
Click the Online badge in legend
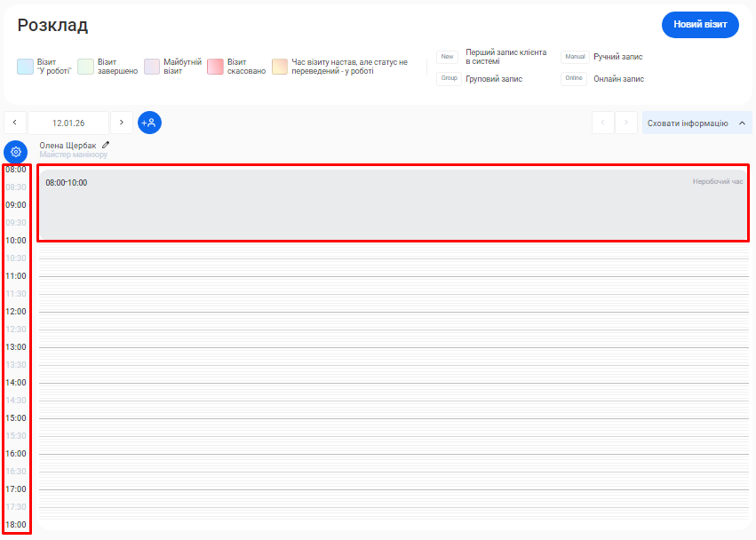(x=575, y=79)
